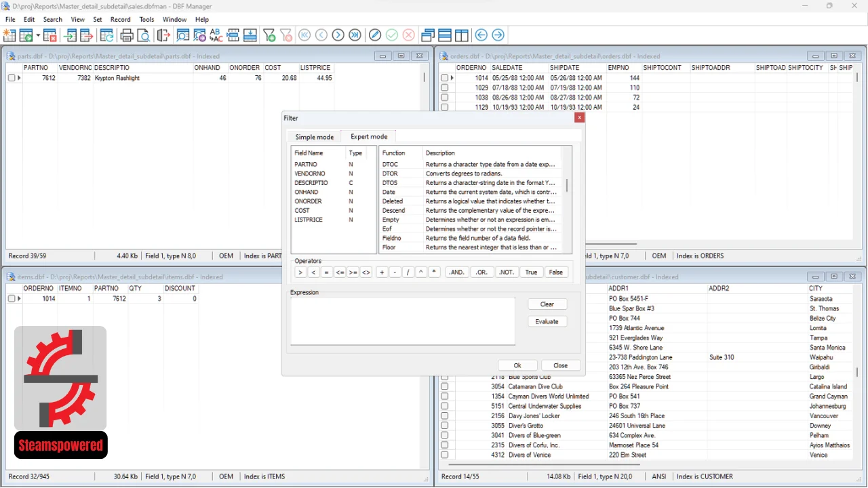Click the Previous window arrow icon
This screenshot has height=488, width=868.
(x=481, y=35)
